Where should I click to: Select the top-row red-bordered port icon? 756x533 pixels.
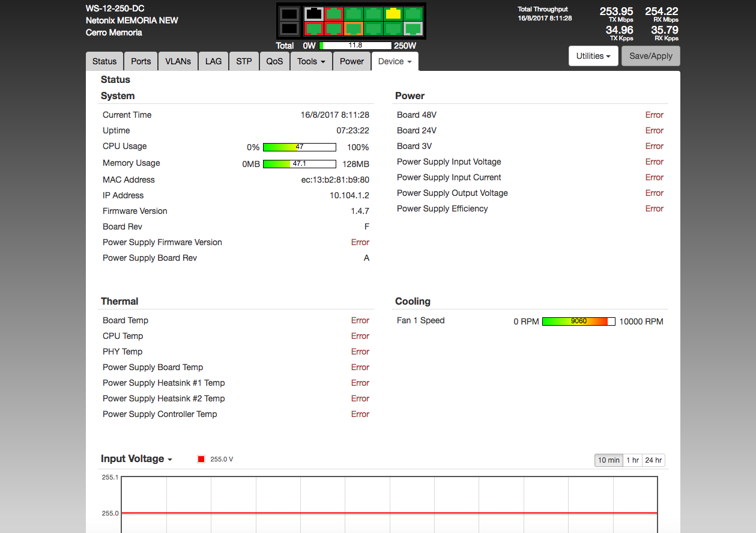334,13
